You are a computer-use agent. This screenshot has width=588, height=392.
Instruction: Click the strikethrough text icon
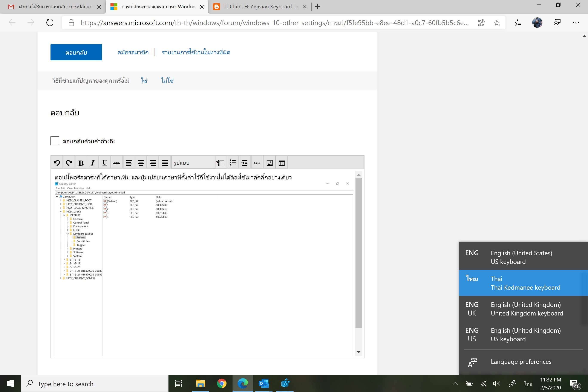pyautogui.click(x=116, y=163)
